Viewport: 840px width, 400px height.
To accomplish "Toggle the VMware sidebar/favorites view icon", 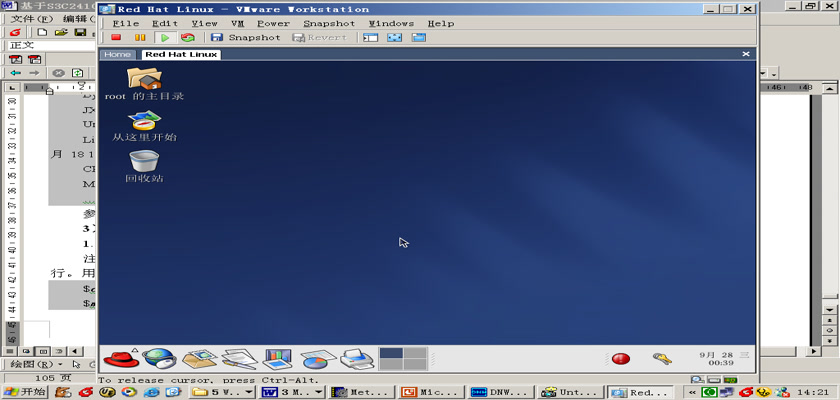I will click(x=370, y=37).
